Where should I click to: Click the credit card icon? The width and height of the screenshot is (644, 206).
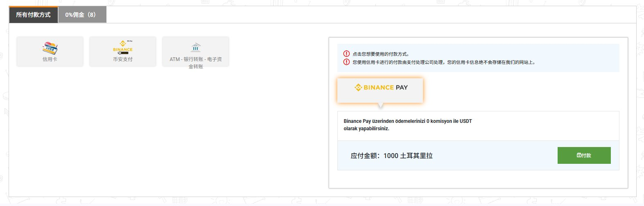coord(50,48)
